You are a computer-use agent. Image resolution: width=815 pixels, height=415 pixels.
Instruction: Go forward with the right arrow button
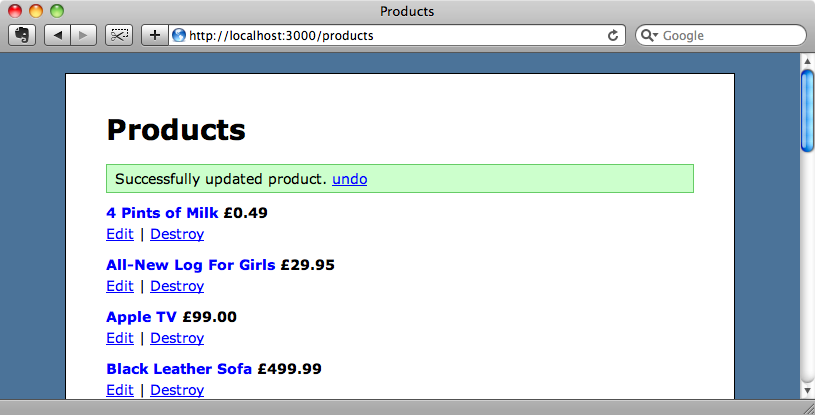point(83,35)
